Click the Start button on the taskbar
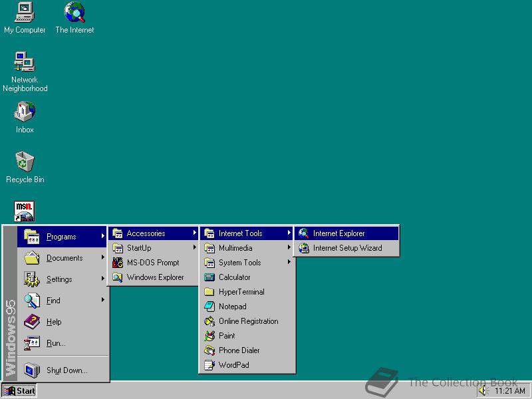The image size is (532, 399). click(x=19, y=391)
